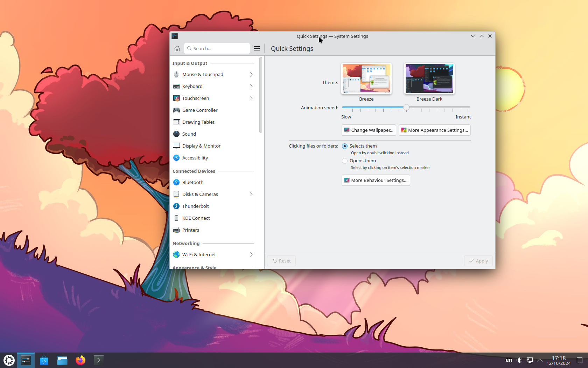Open the application launcher in taskbar
Image resolution: width=588 pixels, height=368 pixels.
[9, 360]
